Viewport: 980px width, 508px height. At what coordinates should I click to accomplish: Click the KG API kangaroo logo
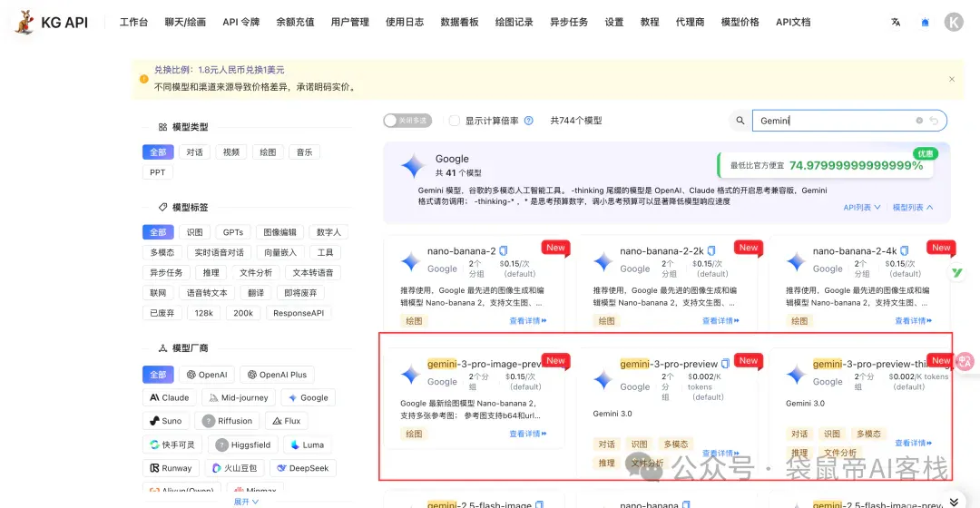(x=25, y=23)
